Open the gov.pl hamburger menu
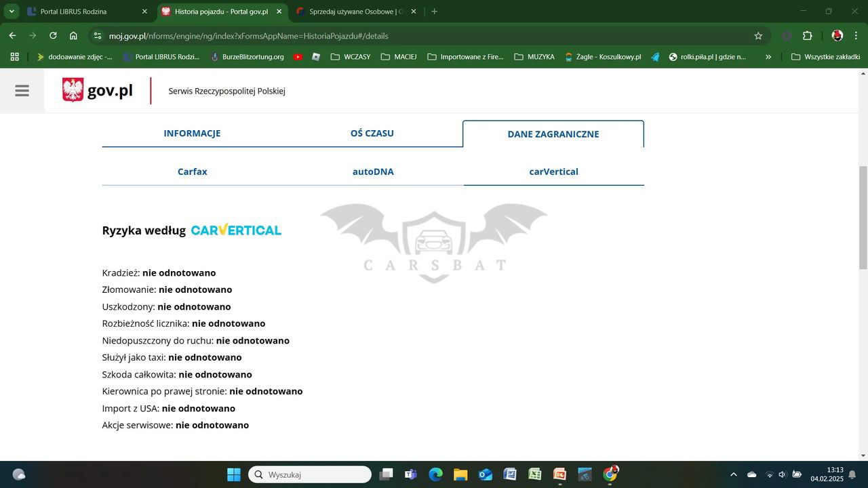The height and width of the screenshot is (488, 868). [x=22, y=90]
